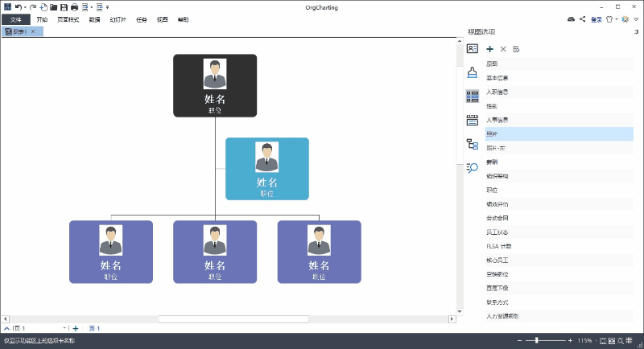Click the share icon in the top right

582,18
